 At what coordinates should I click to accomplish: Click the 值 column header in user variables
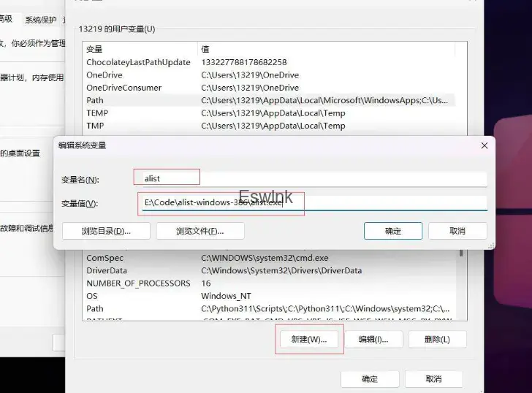[x=206, y=49]
